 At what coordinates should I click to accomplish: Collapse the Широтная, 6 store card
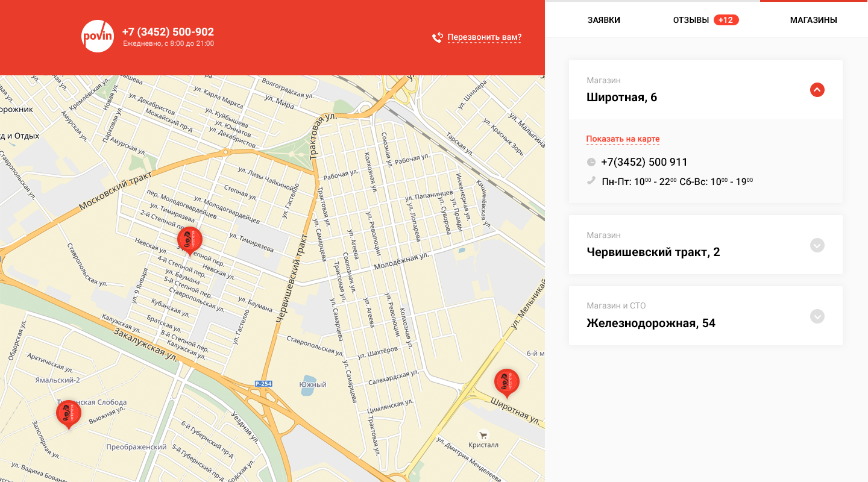tap(817, 90)
